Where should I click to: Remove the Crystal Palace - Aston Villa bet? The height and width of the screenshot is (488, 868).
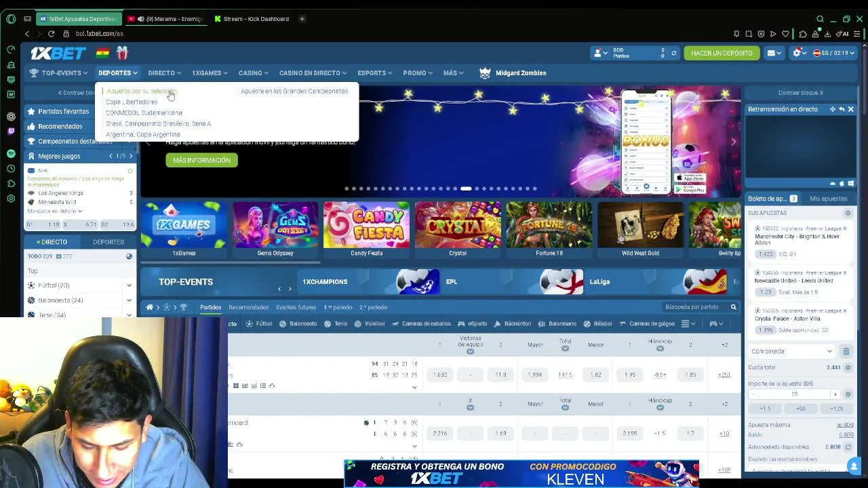[845, 310]
